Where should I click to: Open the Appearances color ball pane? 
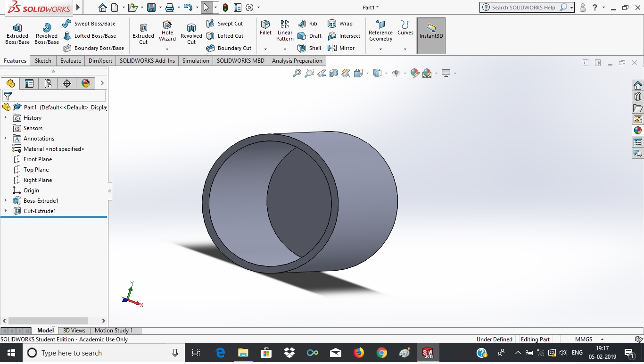coord(638,130)
